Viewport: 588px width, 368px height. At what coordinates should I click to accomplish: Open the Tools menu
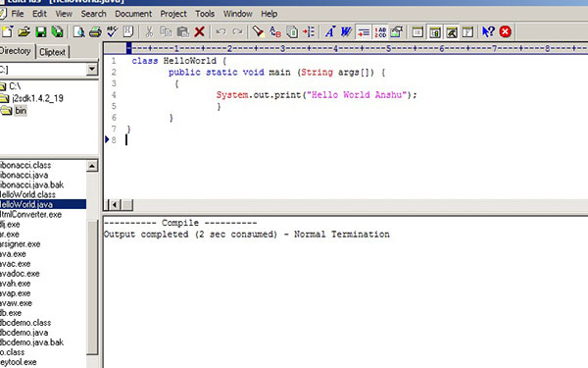[x=205, y=14]
